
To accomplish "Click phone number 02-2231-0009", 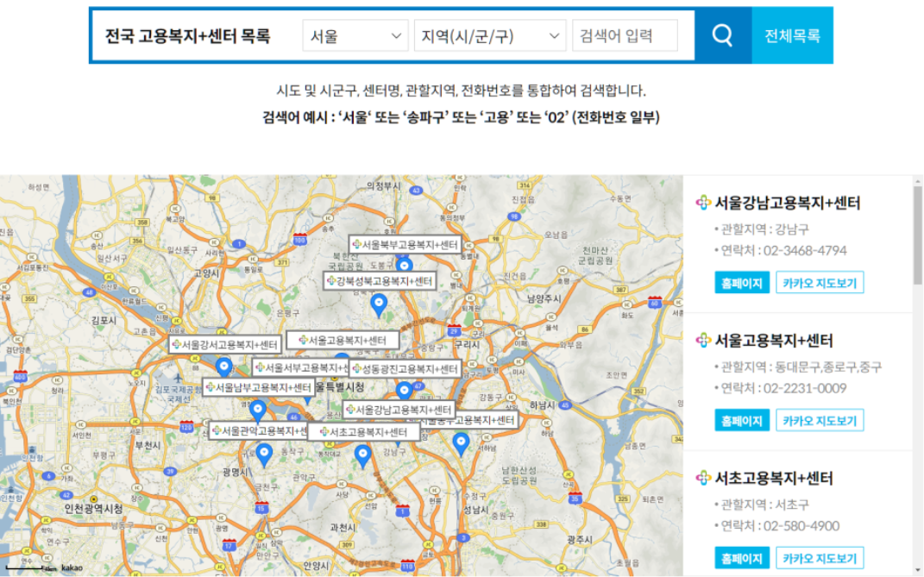I will (805, 389).
